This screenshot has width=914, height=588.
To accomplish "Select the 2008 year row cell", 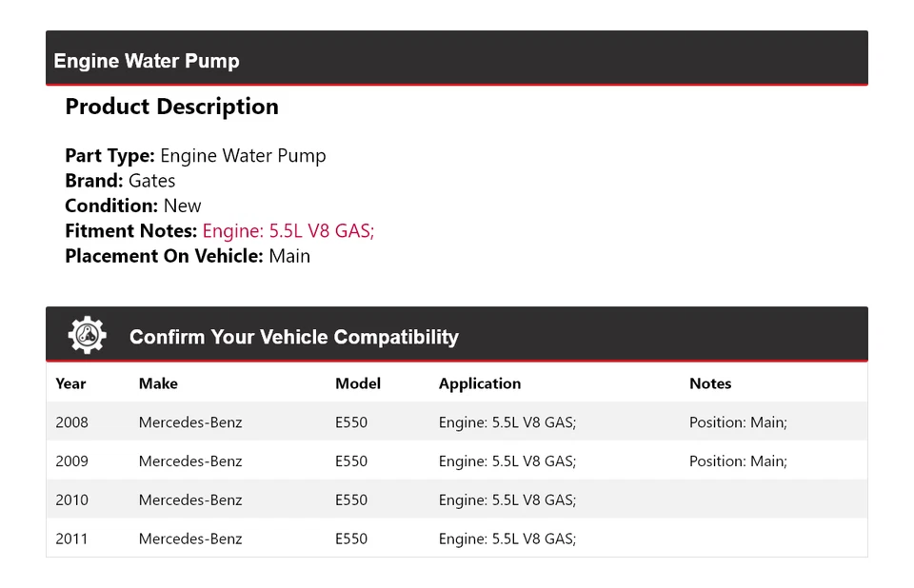I will coord(71,422).
